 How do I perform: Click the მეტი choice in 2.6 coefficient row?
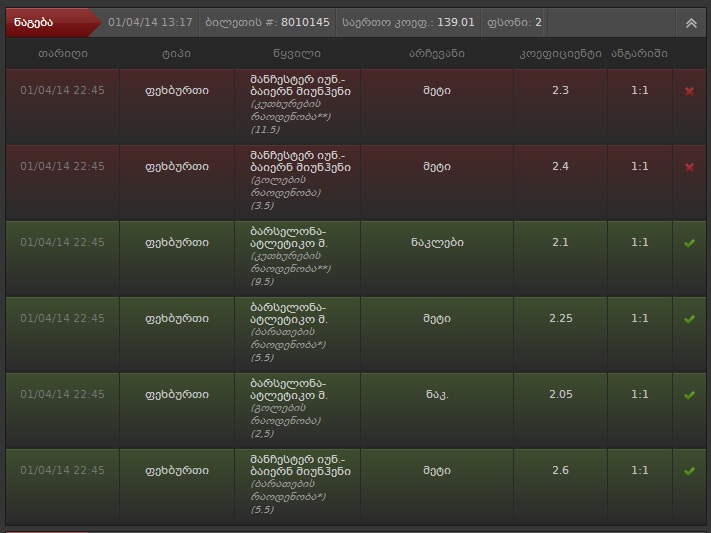(x=437, y=470)
